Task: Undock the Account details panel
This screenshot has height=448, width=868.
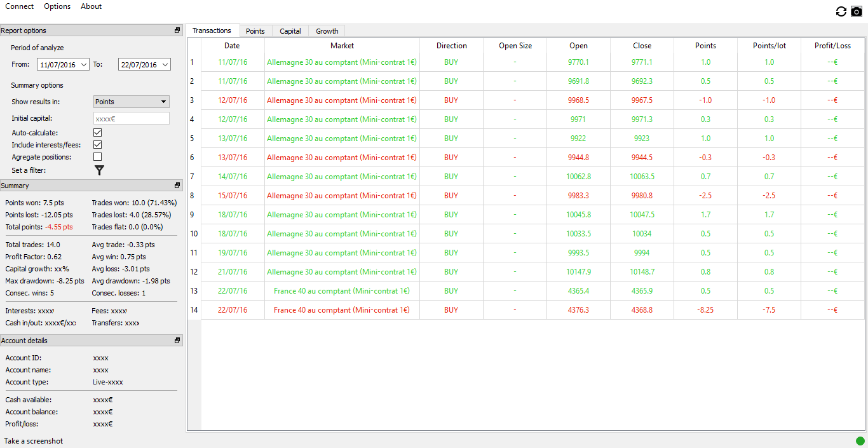Action: point(177,341)
